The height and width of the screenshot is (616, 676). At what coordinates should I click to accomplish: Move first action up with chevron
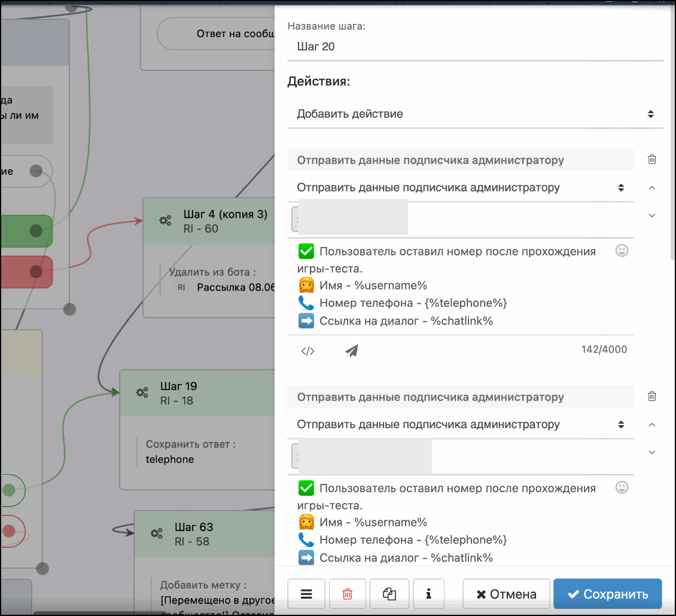pyautogui.click(x=652, y=188)
